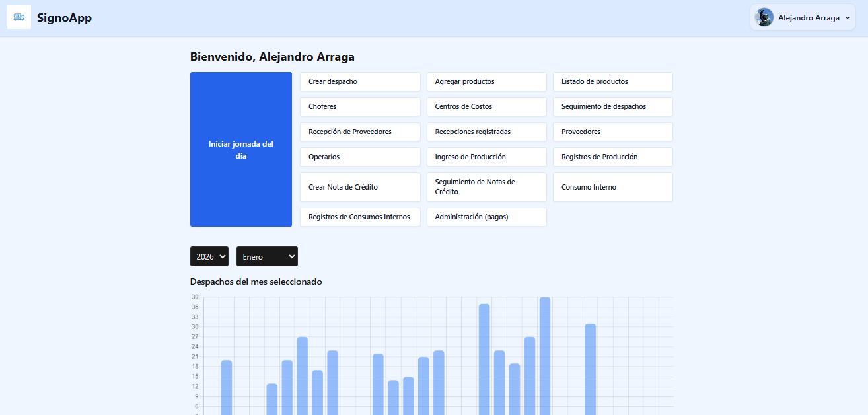Viewport: 868px width, 415px height.
Task: Open Listado de productos
Action: 612,81
